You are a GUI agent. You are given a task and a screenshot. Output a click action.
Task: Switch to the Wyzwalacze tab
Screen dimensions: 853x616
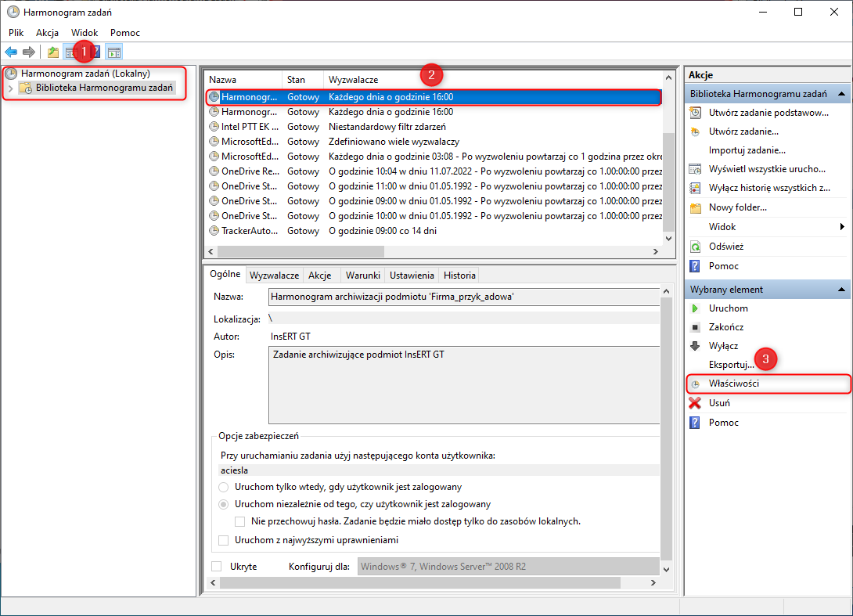274,276
